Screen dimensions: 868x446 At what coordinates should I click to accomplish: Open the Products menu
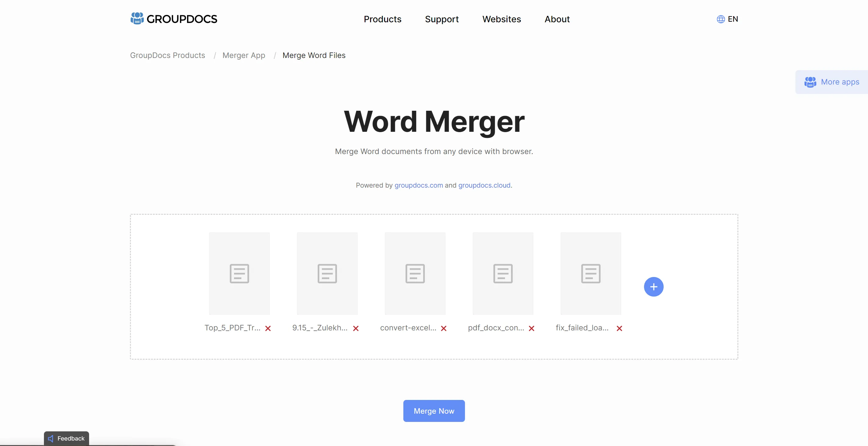click(383, 19)
